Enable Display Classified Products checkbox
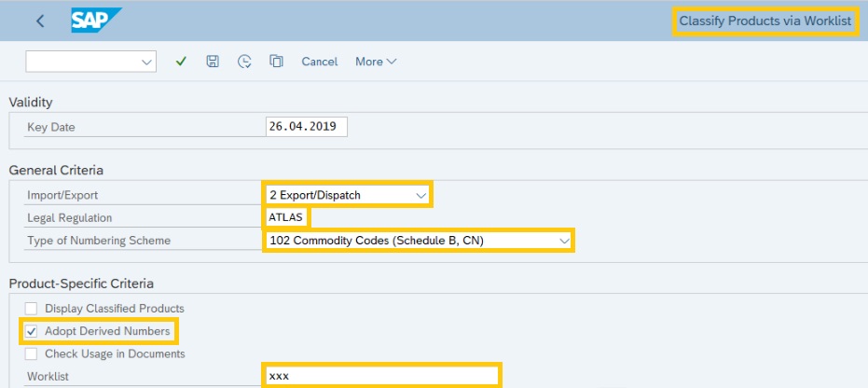This screenshot has width=868, height=388. [32, 309]
